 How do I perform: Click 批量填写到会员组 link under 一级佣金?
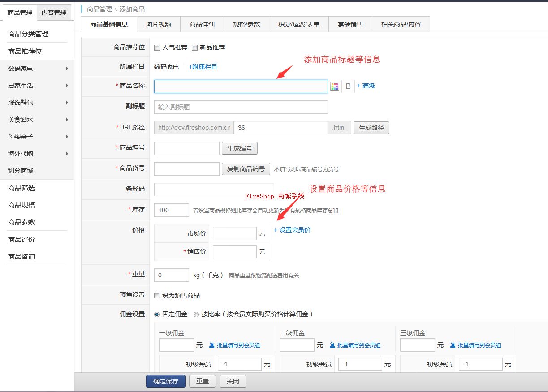(238, 345)
